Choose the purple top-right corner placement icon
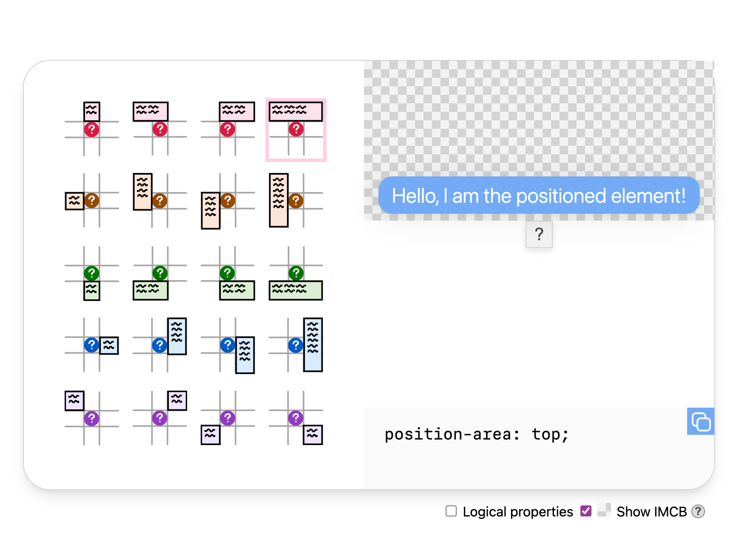The height and width of the screenshot is (556, 756). click(159, 418)
